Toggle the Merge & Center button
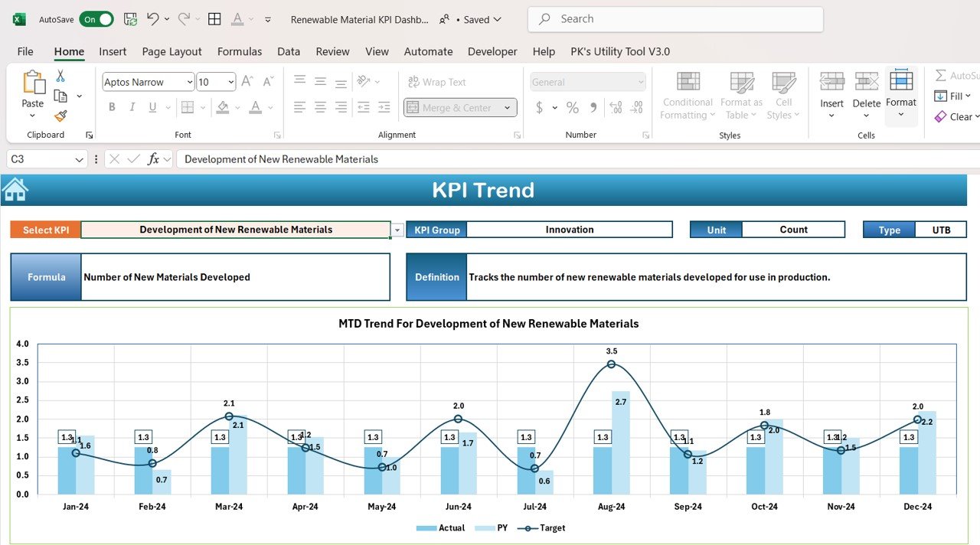 click(450, 108)
